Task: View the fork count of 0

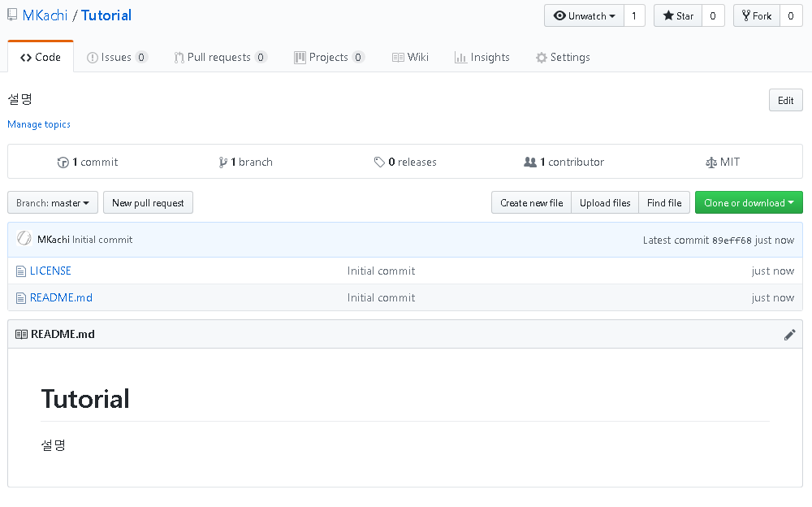Action: tap(791, 16)
